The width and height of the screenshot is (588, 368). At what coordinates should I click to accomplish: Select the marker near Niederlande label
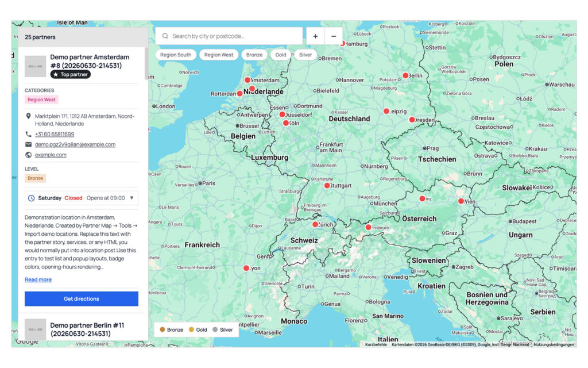[x=252, y=89]
